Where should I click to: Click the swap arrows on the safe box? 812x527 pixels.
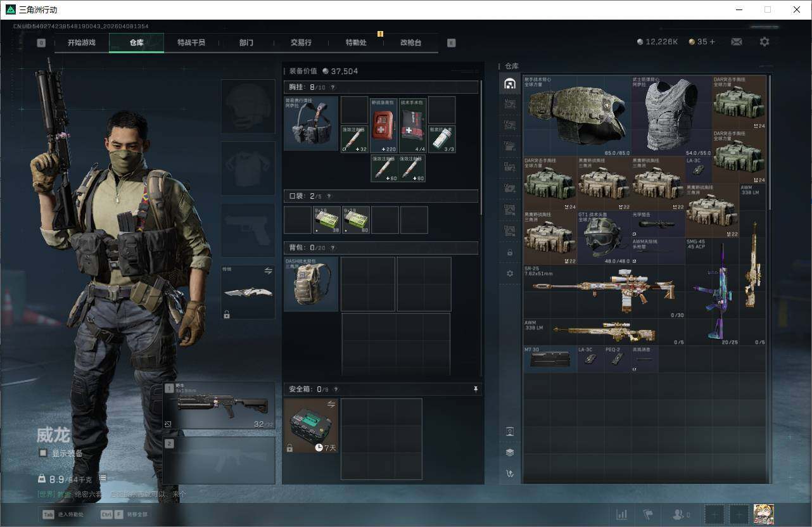point(331,404)
